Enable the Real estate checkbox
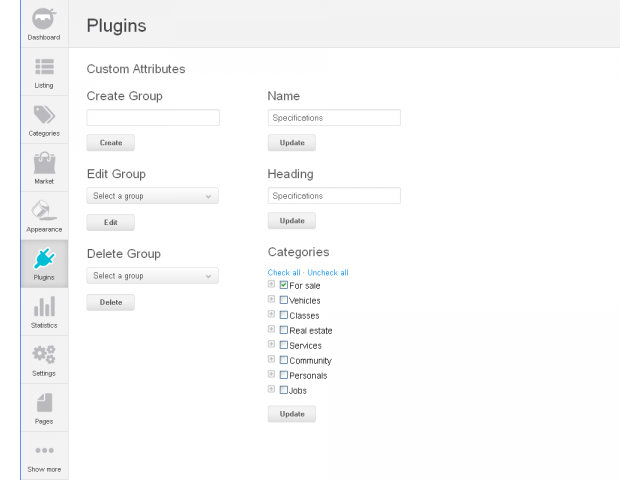This screenshot has width=640, height=480. click(284, 330)
